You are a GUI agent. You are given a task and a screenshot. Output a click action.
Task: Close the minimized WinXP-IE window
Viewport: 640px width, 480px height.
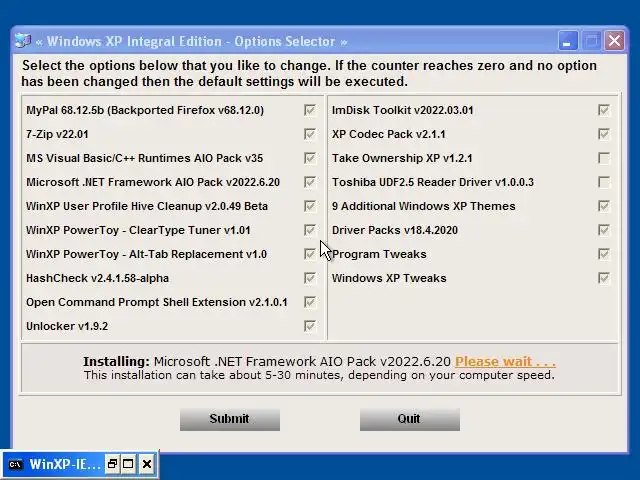point(147,464)
